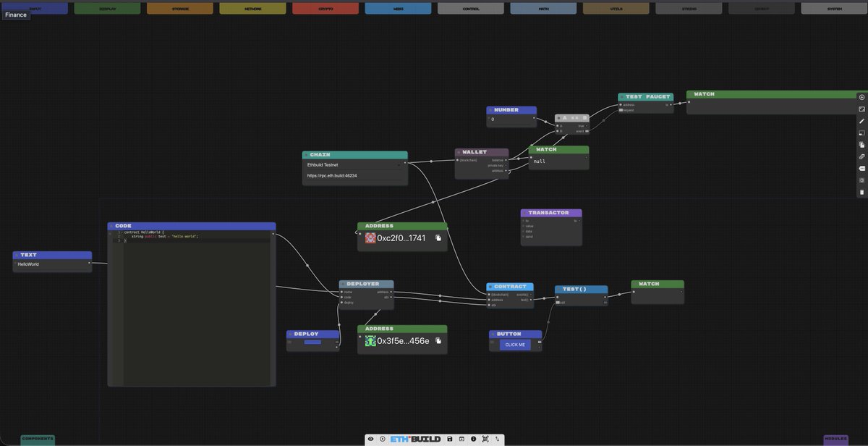This screenshot has width=868, height=446.
Task: Open the STRING category tab
Action: point(689,8)
